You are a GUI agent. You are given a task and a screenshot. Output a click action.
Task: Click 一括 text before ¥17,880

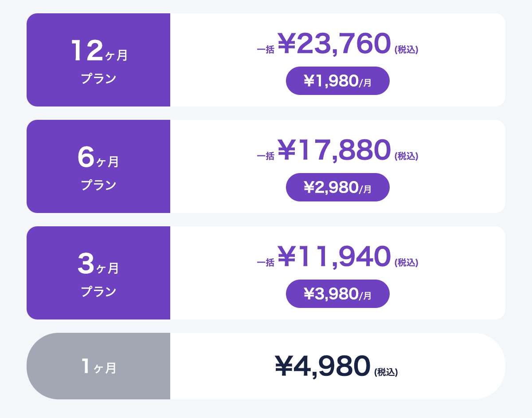pos(266,156)
